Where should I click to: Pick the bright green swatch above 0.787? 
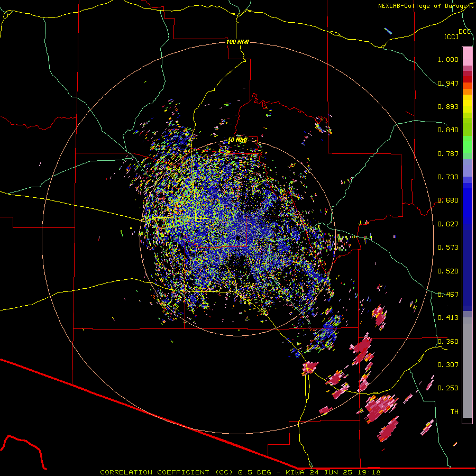pos(467,144)
